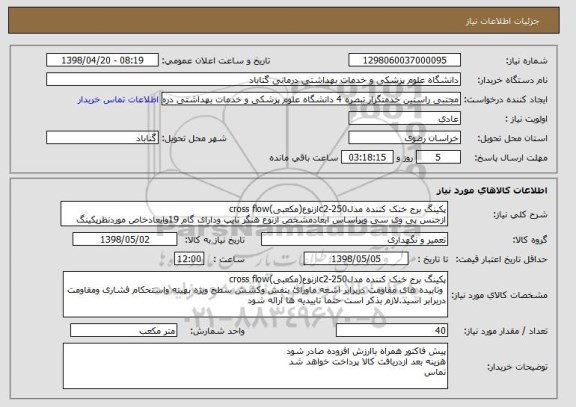Click the استان محل تحویل label
Viewport: 576px width, 407px height.
(512, 138)
